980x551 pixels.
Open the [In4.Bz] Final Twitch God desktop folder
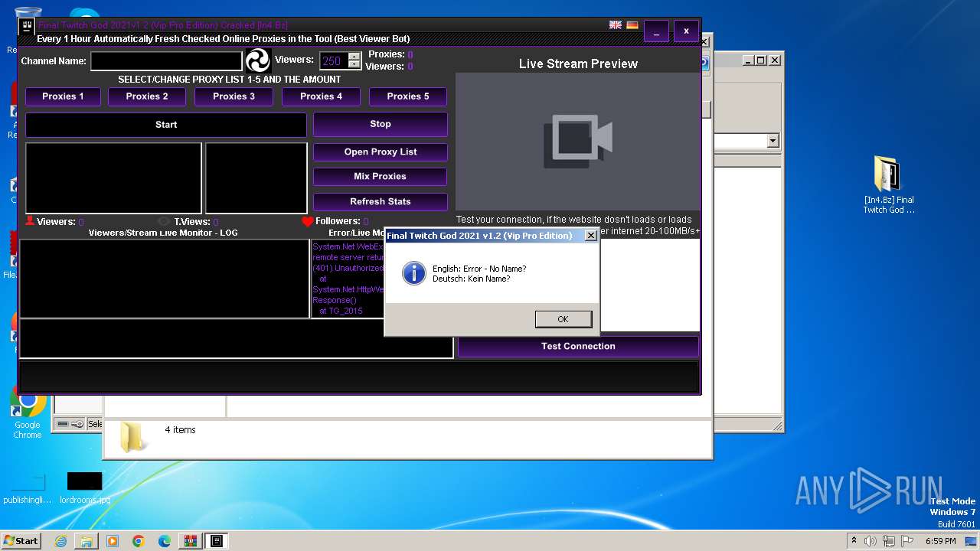click(889, 185)
